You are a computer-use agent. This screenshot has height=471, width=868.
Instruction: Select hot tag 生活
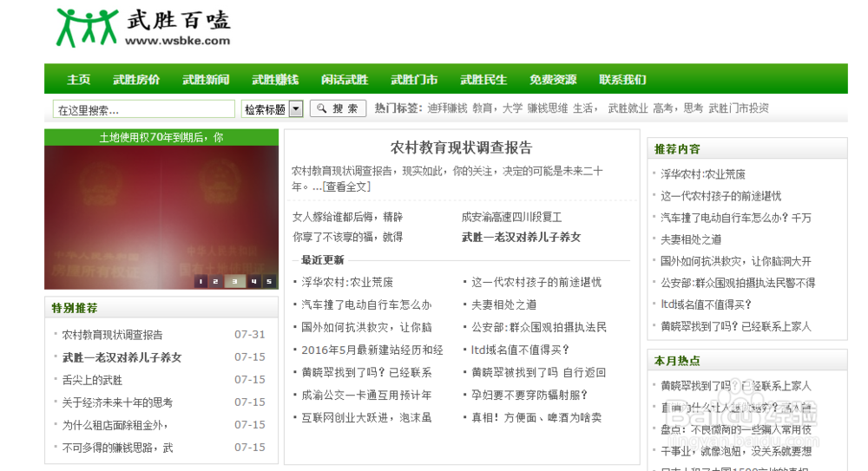pos(583,108)
